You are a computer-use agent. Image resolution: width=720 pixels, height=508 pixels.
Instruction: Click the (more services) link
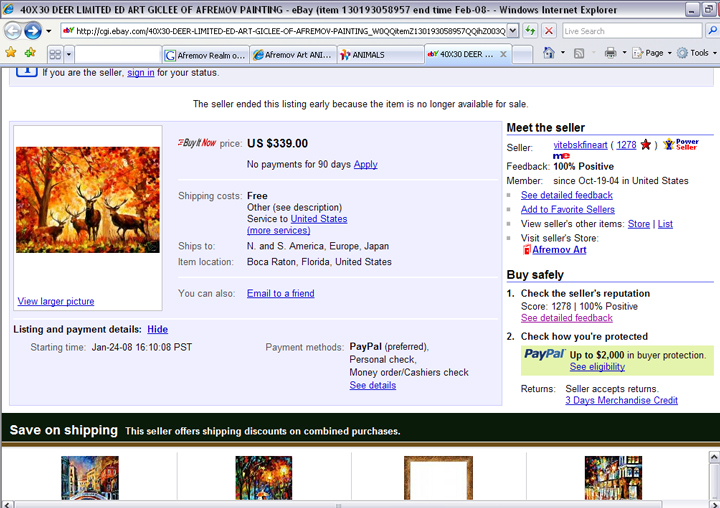[x=278, y=230]
